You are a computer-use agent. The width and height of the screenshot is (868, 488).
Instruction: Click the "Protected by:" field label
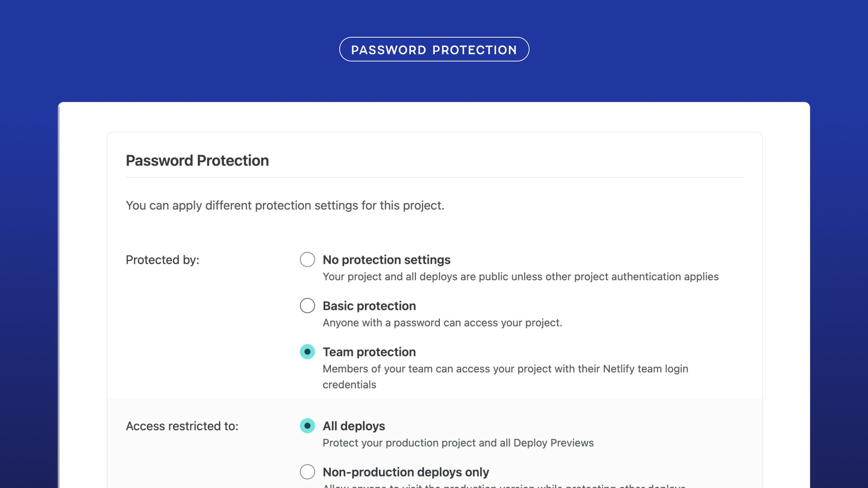[162, 260]
